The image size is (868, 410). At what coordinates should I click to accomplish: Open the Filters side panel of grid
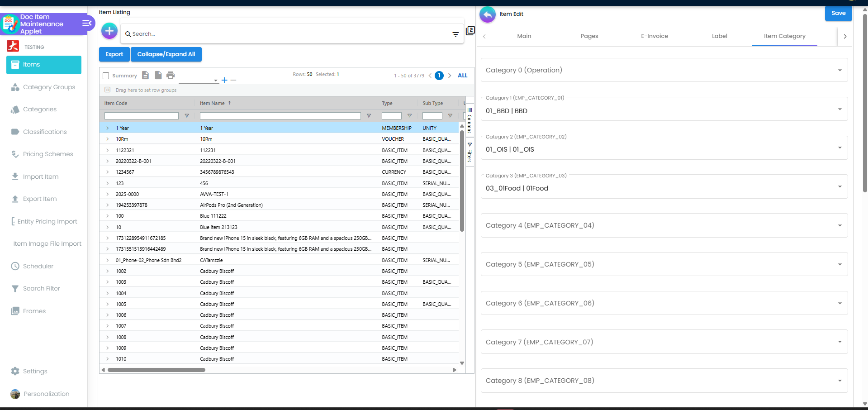coord(470,153)
